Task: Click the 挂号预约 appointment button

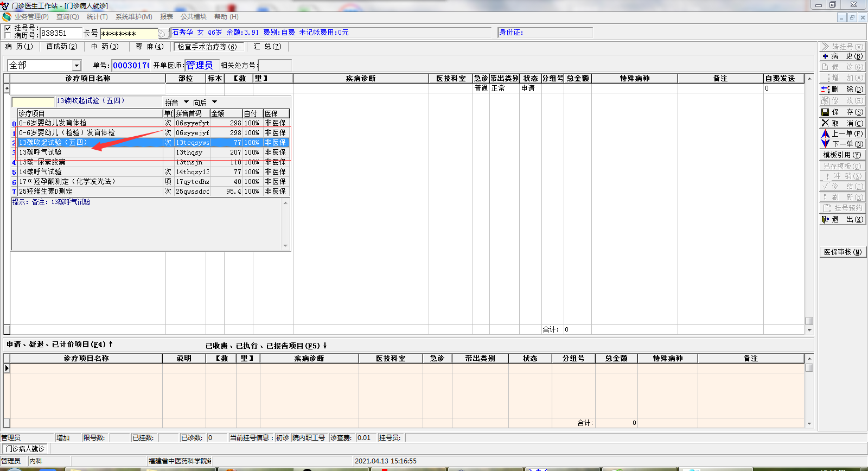Action: 842,208
